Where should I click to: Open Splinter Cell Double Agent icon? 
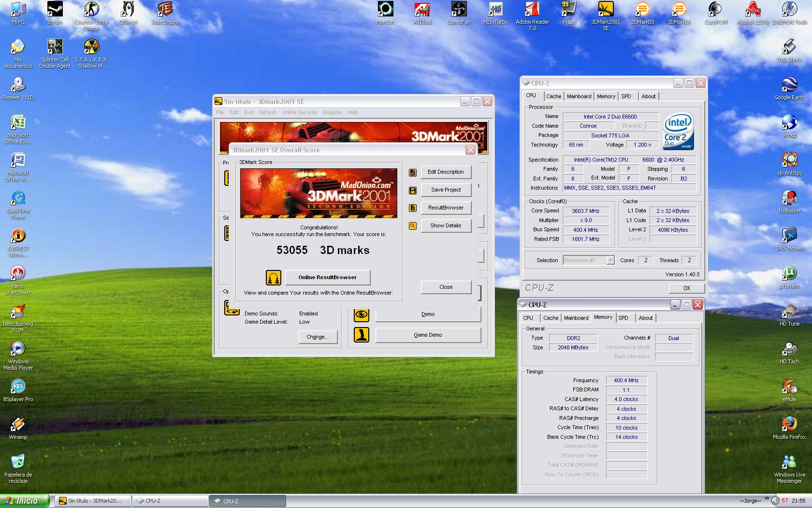coord(55,54)
